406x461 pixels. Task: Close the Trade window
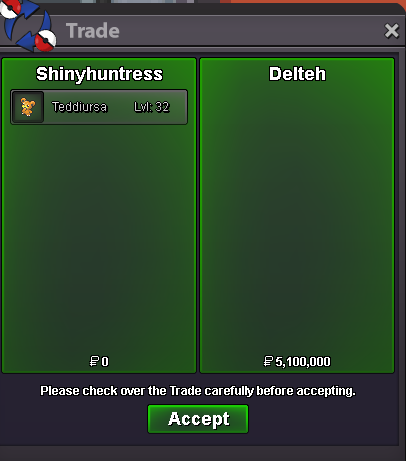coord(391,31)
